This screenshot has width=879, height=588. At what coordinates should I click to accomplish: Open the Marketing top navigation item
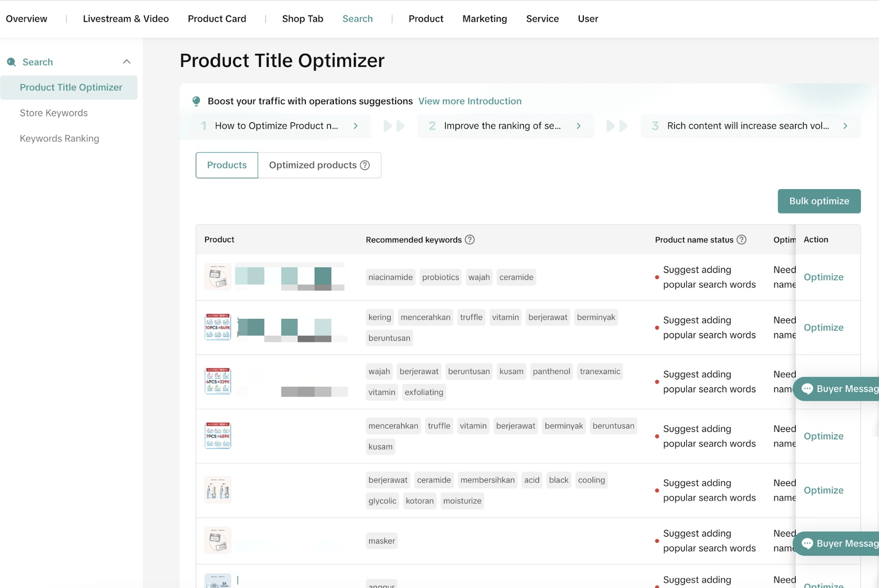485,19
